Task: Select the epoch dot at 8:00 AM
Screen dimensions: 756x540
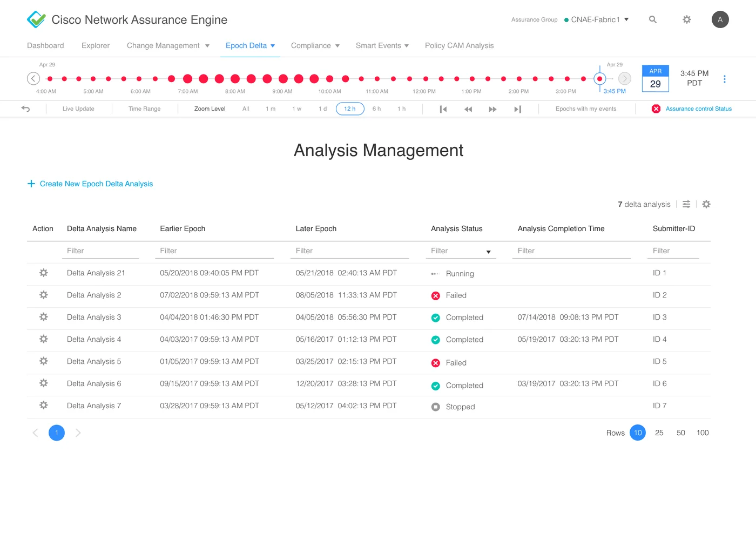Action: (235, 79)
